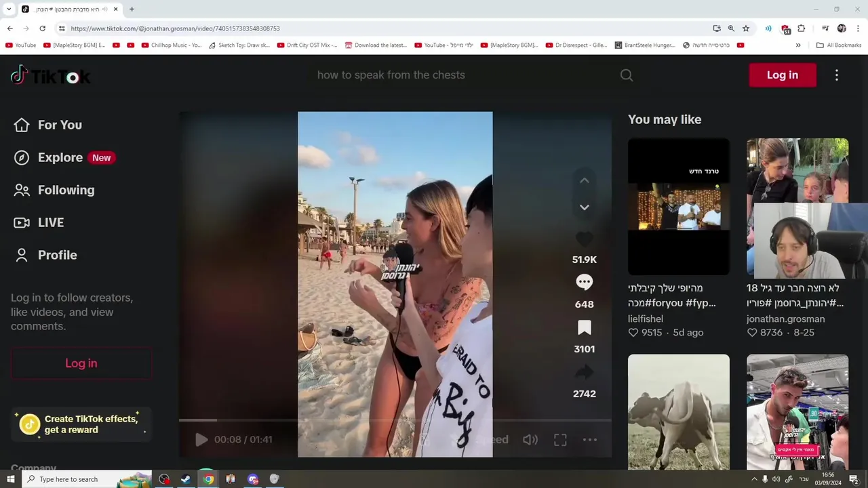Click the address bar URL
This screenshot has width=868, height=488.
click(x=175, y=28)
